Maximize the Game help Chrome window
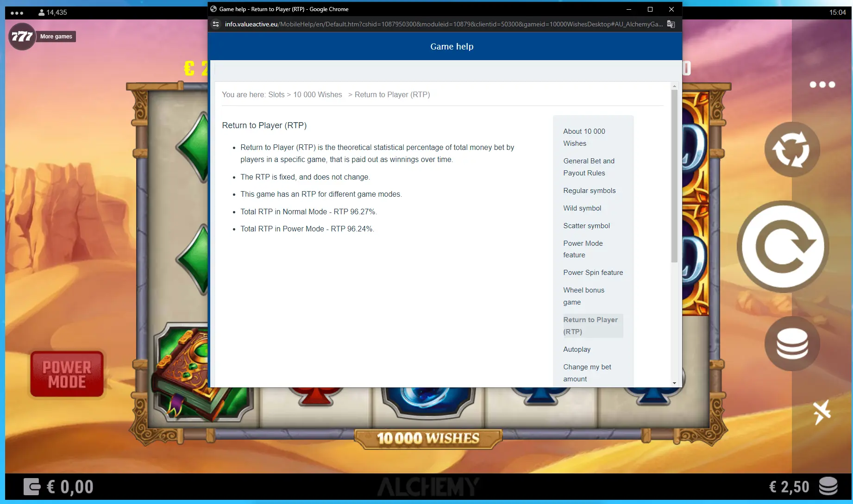Image resolution: width=853 pixels, height=504 pixels. [x=650, y=9]
